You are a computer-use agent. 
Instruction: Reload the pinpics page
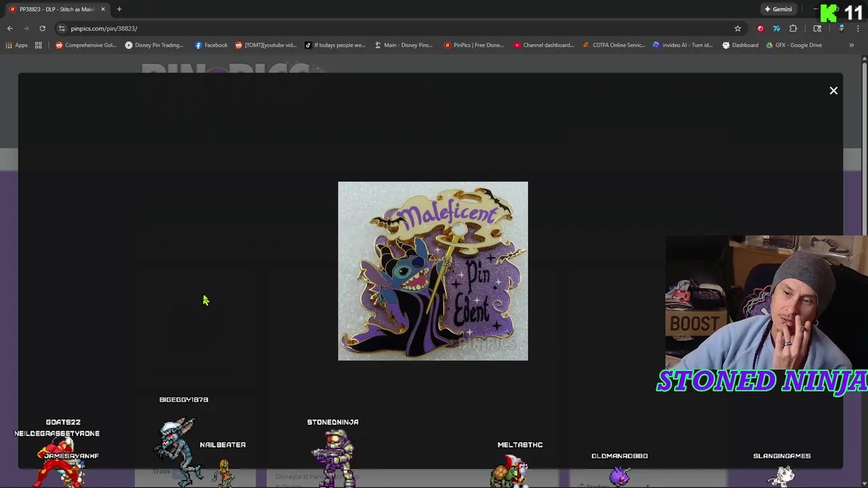(42, 28)
